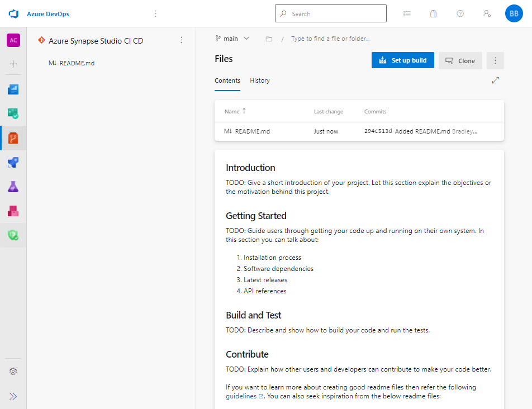Open Project settings gear icon
532x409 pixels.
tap(13, 372)
